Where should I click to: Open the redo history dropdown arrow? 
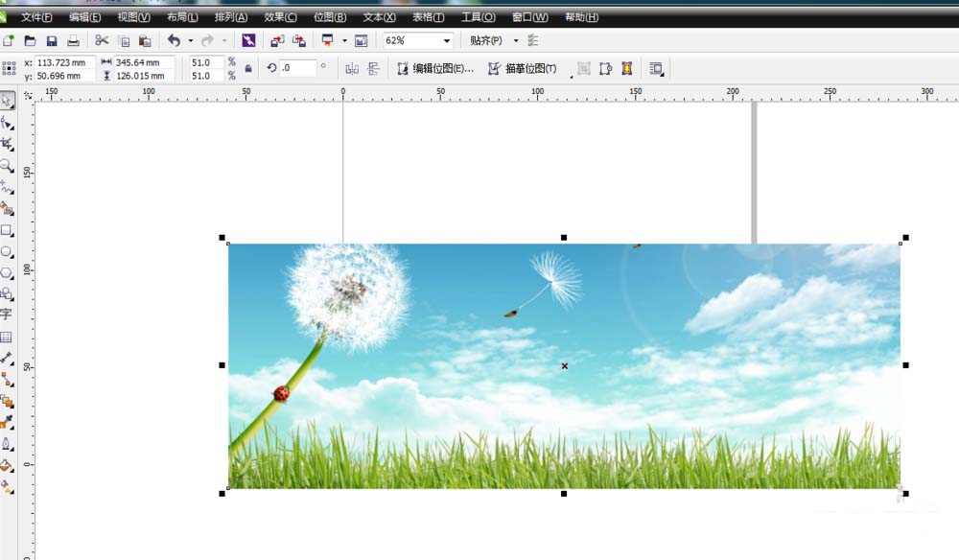[x=224, y=41]
